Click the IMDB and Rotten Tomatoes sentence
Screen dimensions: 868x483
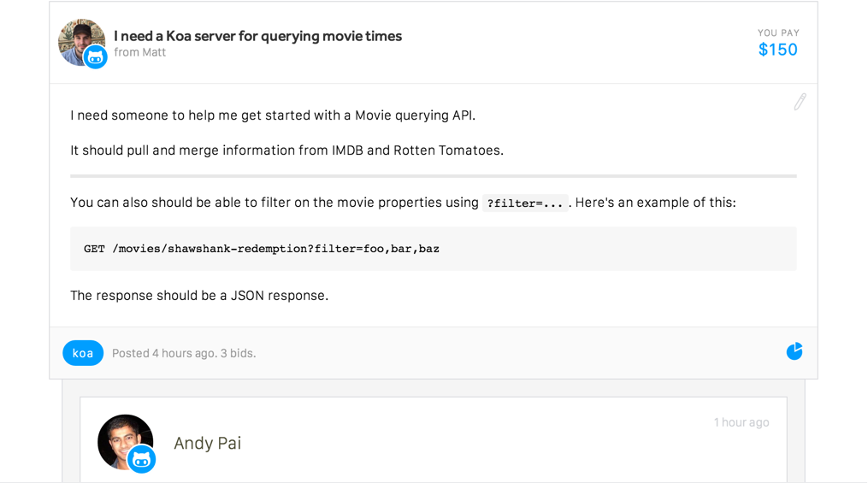click(286, 150)
